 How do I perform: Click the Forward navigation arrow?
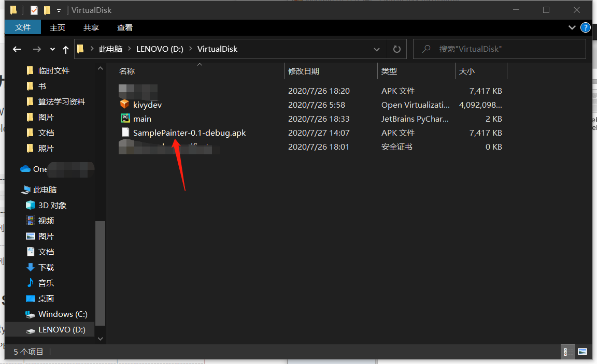[37, 49]
